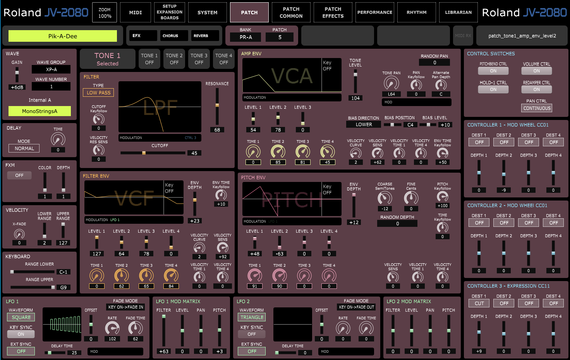Toggle the Tone 1 OFF switch
Viewport: 570px width, 360px height.
coord(149,59)
